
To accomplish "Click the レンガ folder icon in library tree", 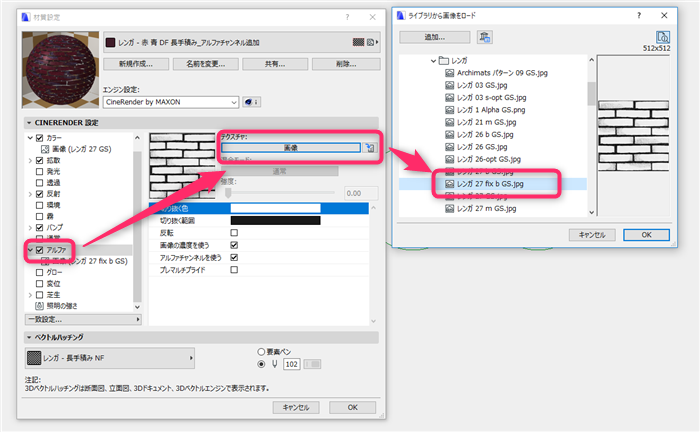I will pos(444,60).
